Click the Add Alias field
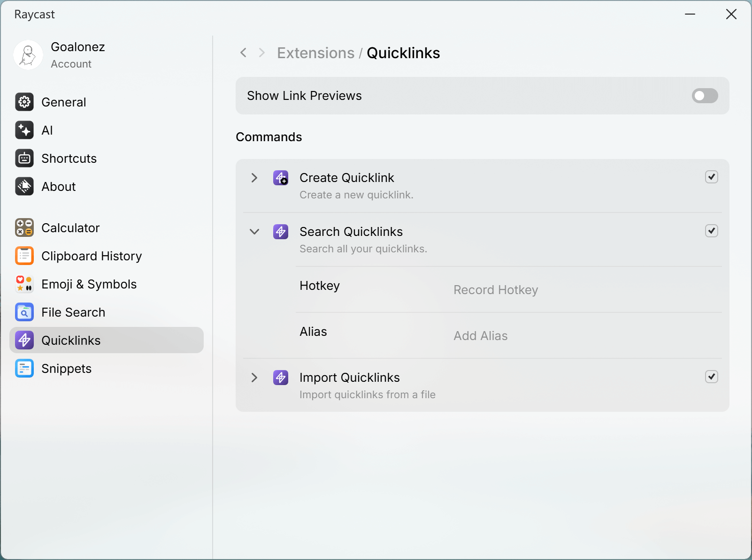This screenshot has width=752, height=560. click(481, 336)
